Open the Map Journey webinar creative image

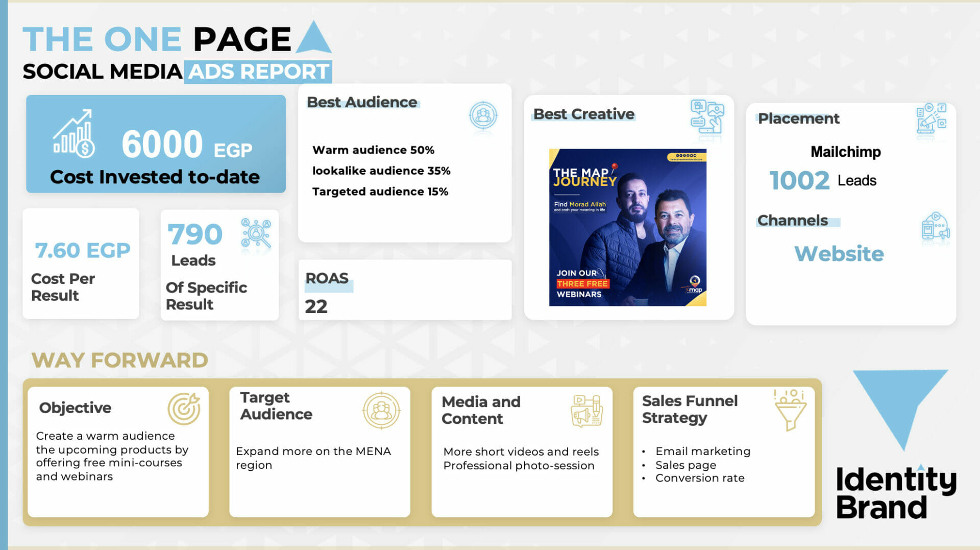pyautogui.click(x=627, y=228)
